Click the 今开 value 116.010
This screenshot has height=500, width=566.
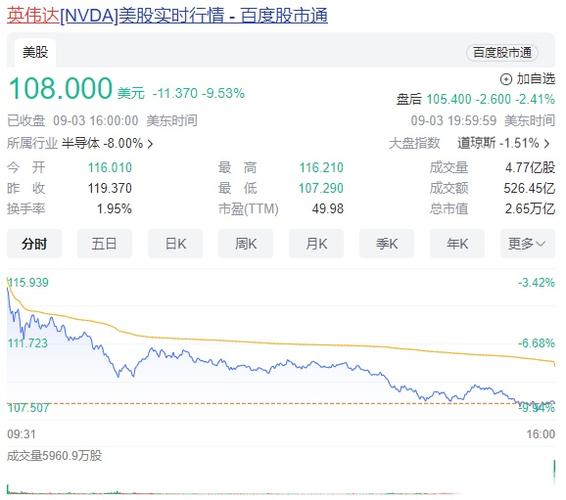(x=110, y=168)
